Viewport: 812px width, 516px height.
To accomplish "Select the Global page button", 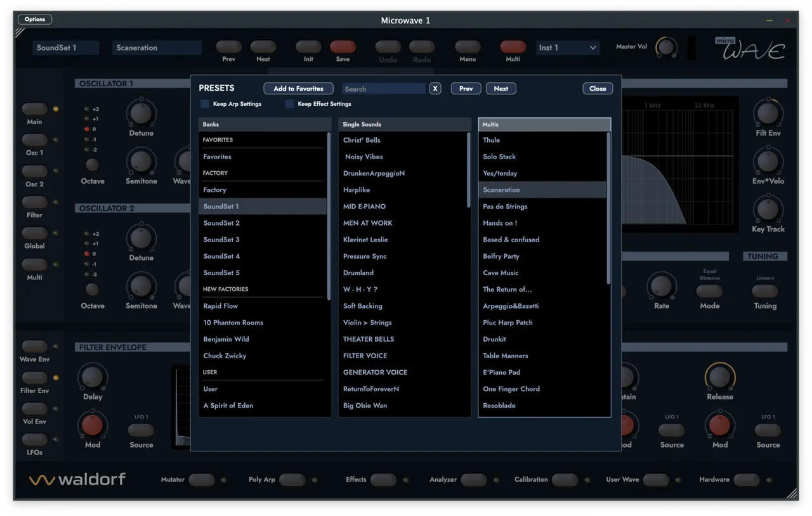I will pyautogui.click(x=34, y=233).
